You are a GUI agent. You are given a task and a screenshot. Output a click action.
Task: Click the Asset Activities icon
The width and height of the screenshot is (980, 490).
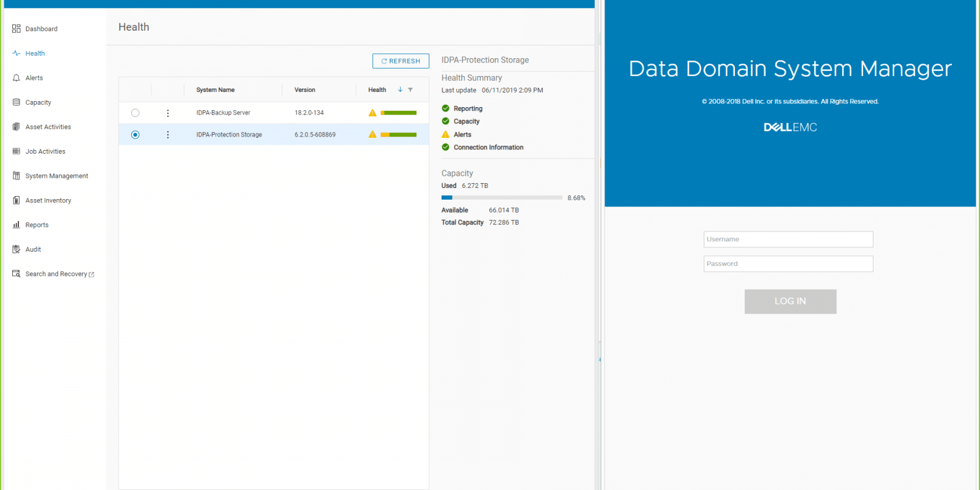coord(17,127)
